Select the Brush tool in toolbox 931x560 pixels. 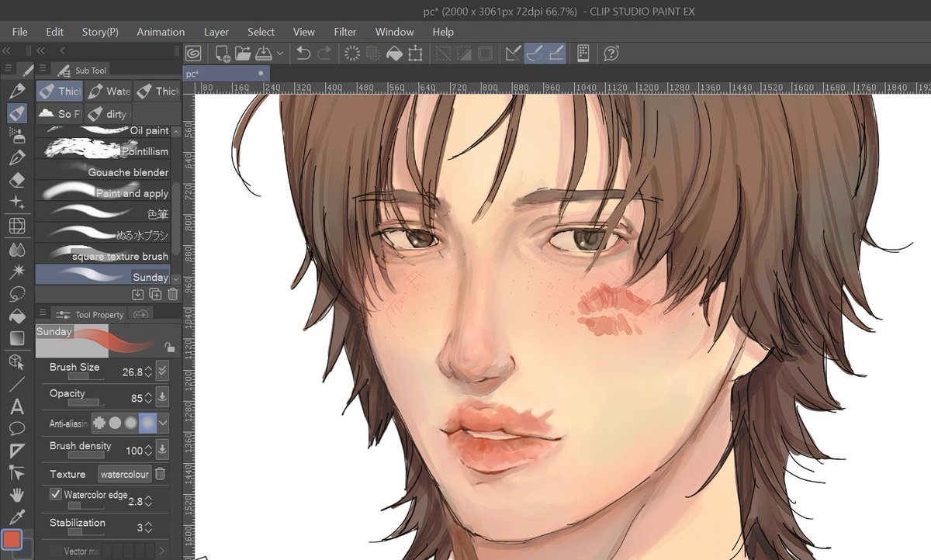pyautogui.click(x=17, y=114)
